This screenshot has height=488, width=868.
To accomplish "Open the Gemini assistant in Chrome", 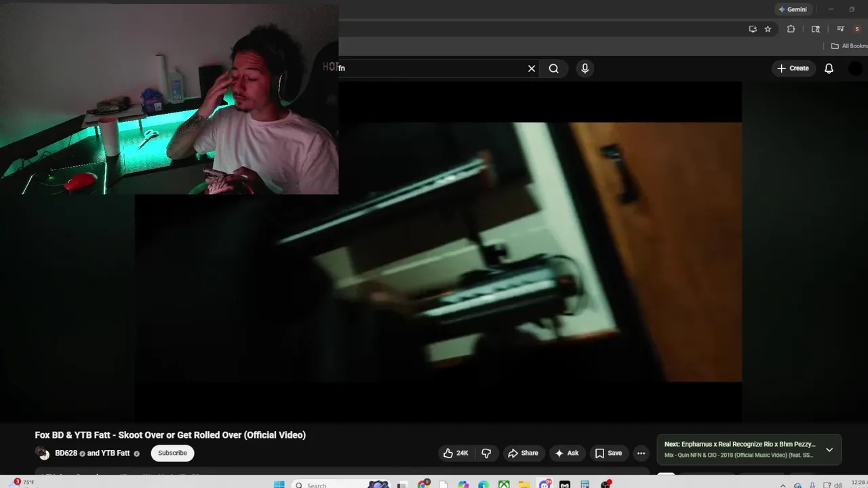I will pyautogui.click(x=793, y=9).
